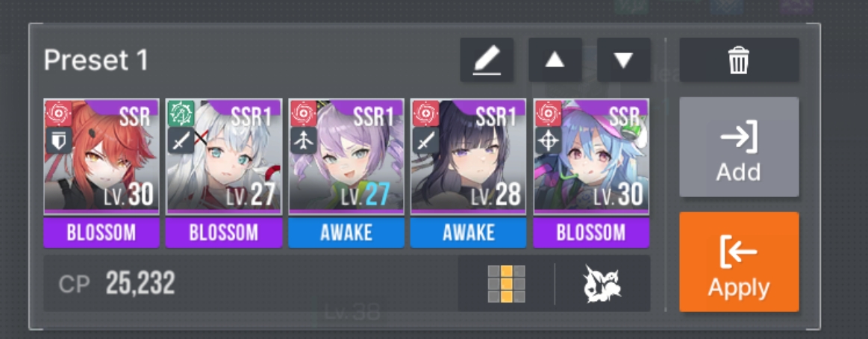The width and height of the screenshot is (868, 339).
Task: Click the orange Apply button
Action: click(x=739, y=262)
